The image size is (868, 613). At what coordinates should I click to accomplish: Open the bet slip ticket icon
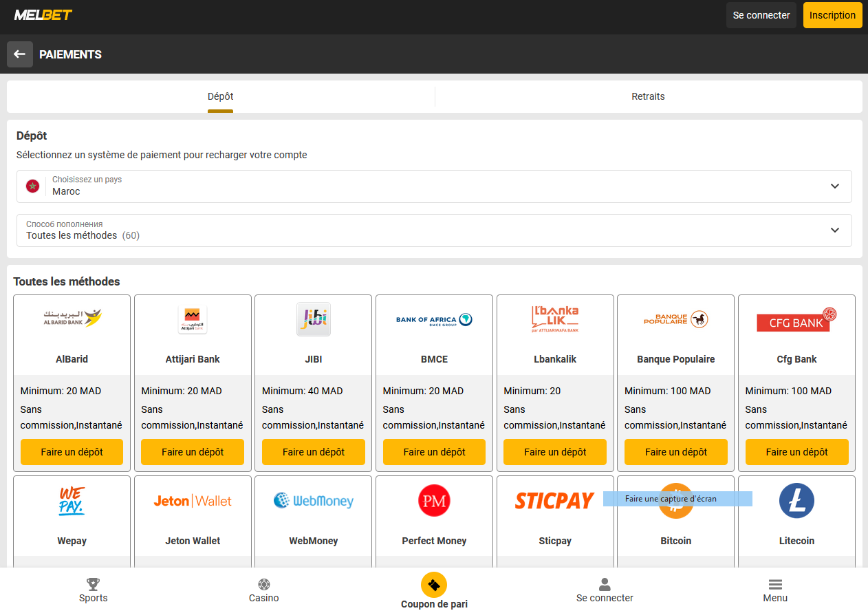point(434,585)
